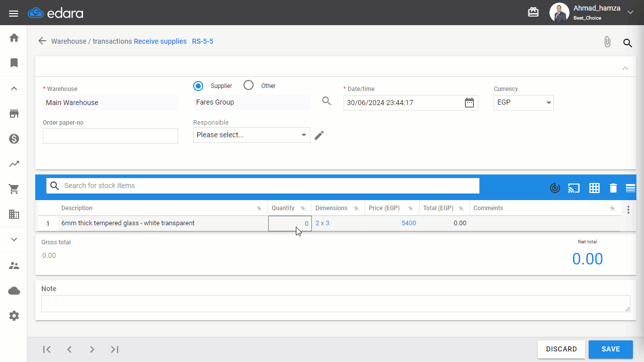Search suppliers with magnifier beside Fares Group
Image resolution: width=644 pixels, height=362 pixels.
click(327, 101)
